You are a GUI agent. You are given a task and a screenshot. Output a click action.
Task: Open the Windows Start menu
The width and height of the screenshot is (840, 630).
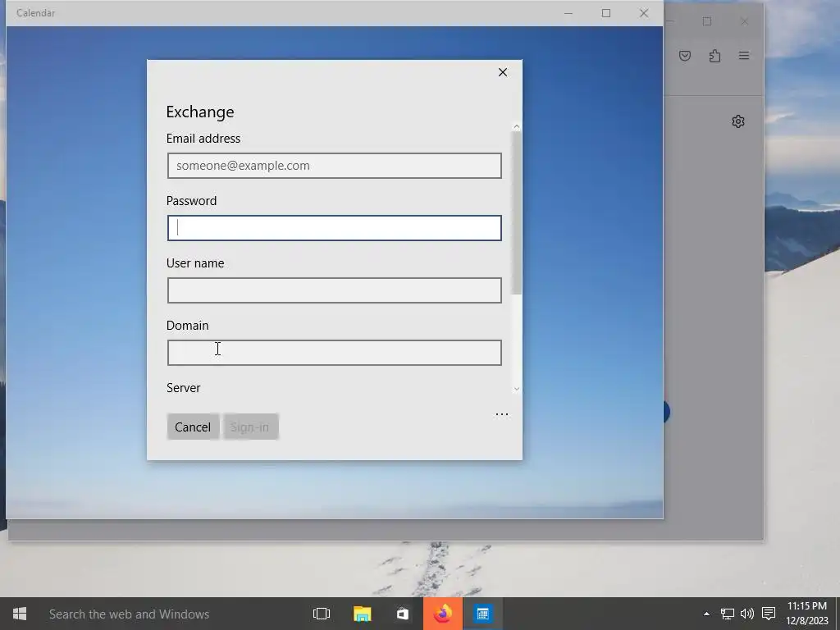(20, 614)
